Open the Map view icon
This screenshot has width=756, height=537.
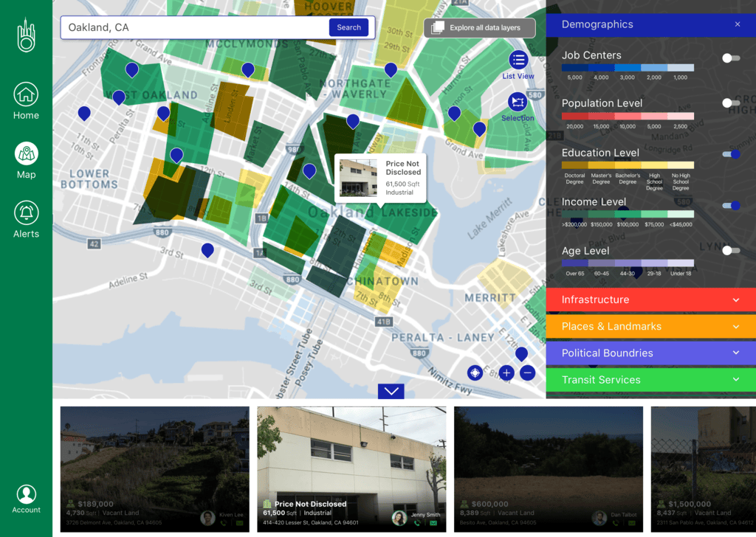26,153
